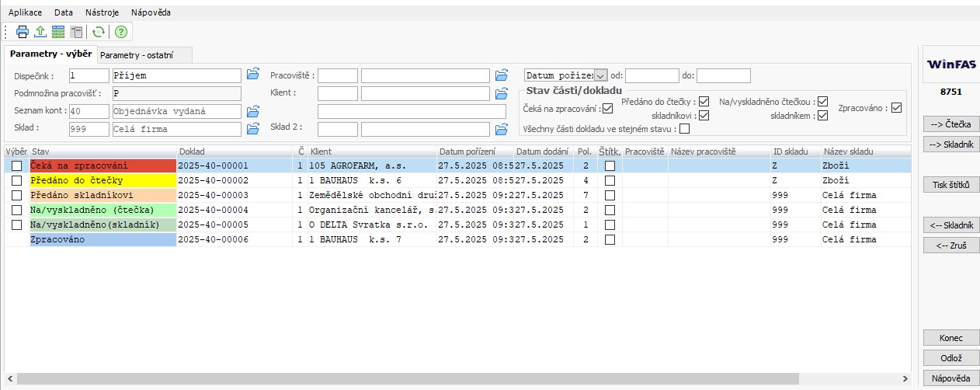Viewport: 980px width, 390px height.
Task: Click the --> Čtečka button
Action: (x=951, y=124)
